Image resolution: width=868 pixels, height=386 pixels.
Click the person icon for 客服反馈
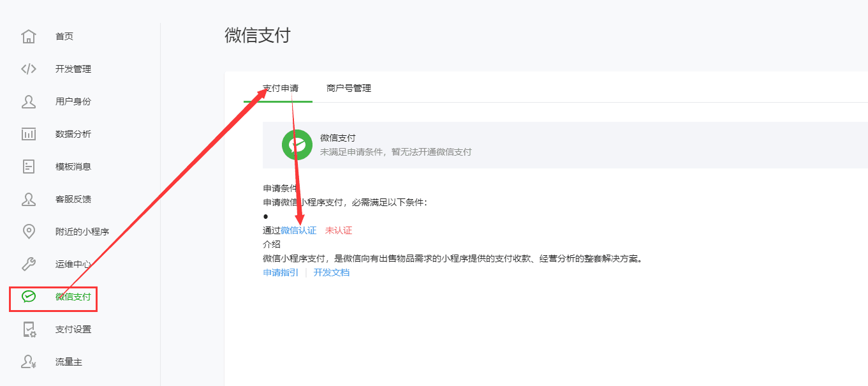pos(29,199)
